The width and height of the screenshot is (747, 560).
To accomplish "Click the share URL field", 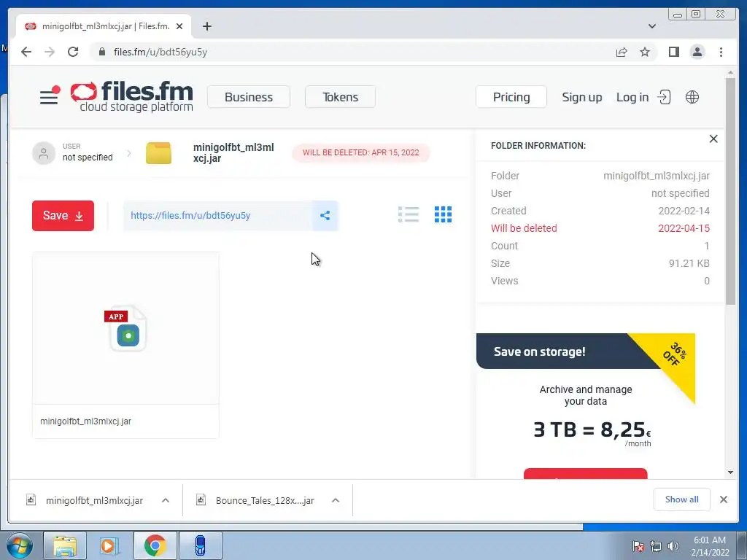I will click(217, 216).
